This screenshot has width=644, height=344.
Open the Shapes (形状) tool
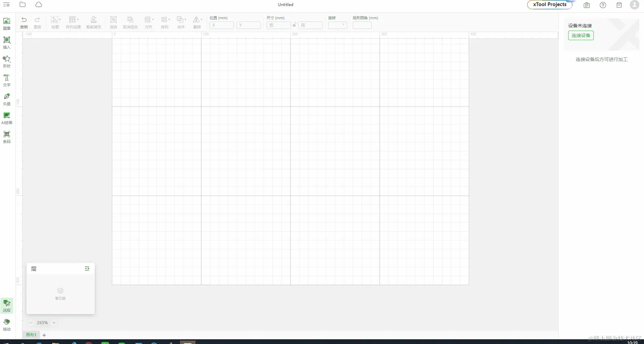(7, 61)
